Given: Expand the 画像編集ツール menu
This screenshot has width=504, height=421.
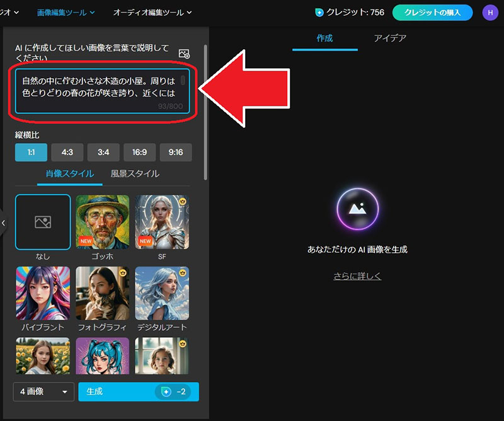Looking at the screenshot, I should (x=66, y=12).
